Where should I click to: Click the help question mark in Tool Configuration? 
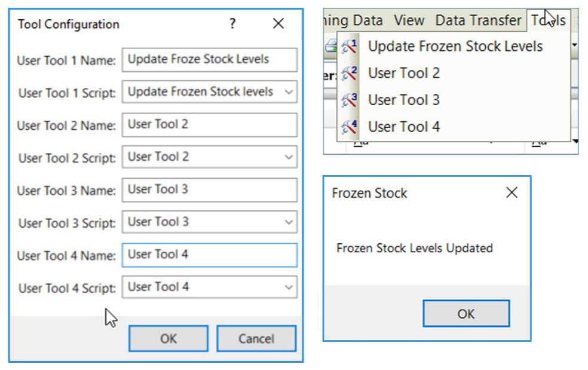click(x=232, y=24)
